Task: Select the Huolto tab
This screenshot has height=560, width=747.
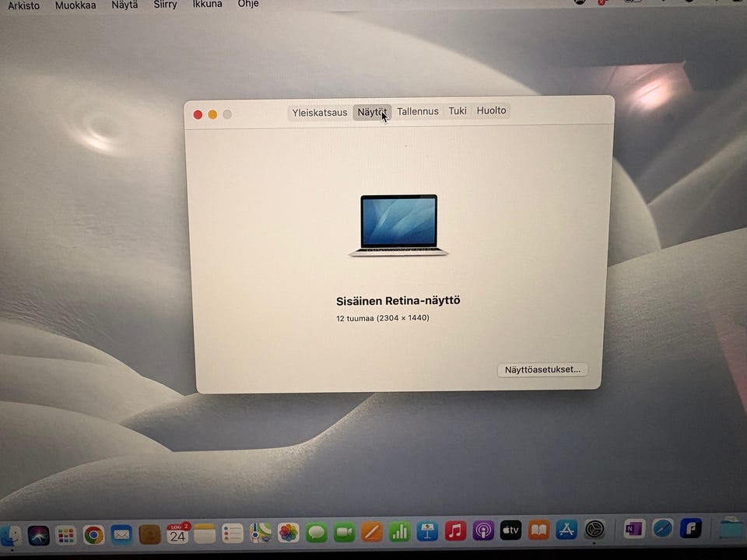Action: [491, 110]
